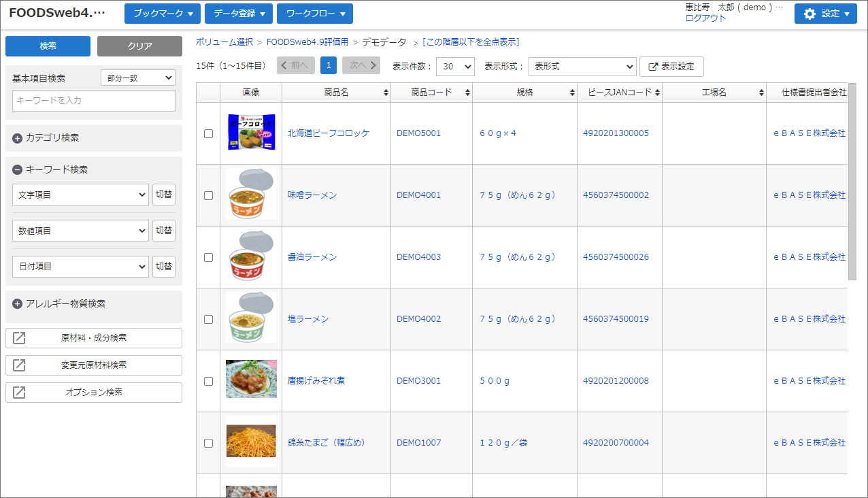Image resolution: width=868 pixels, height=498 pixels.
Task: Open the 醤油ラーメン product image
Action: (x=251, y=256)
